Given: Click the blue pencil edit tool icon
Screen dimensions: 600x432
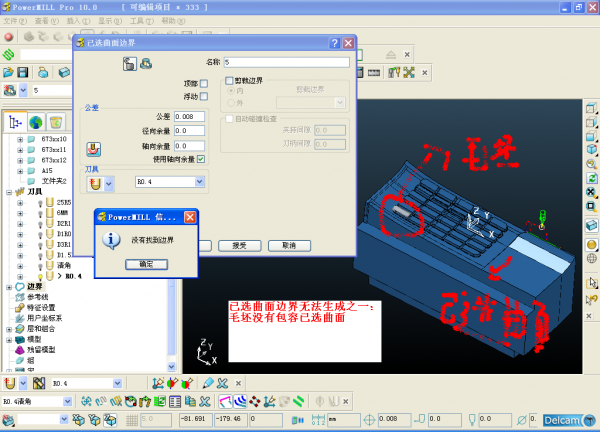Looking at the screenshot, I should pos(208,383).
